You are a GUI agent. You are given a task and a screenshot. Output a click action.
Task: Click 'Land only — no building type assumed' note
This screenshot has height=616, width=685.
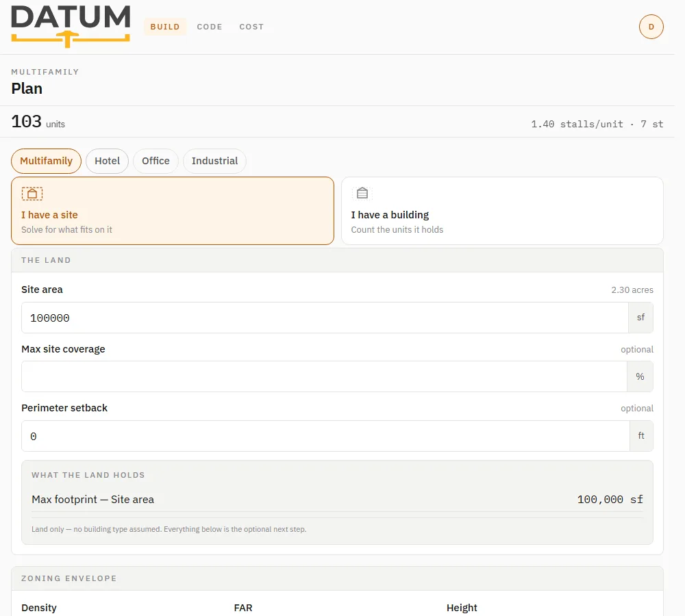point(169,529)
